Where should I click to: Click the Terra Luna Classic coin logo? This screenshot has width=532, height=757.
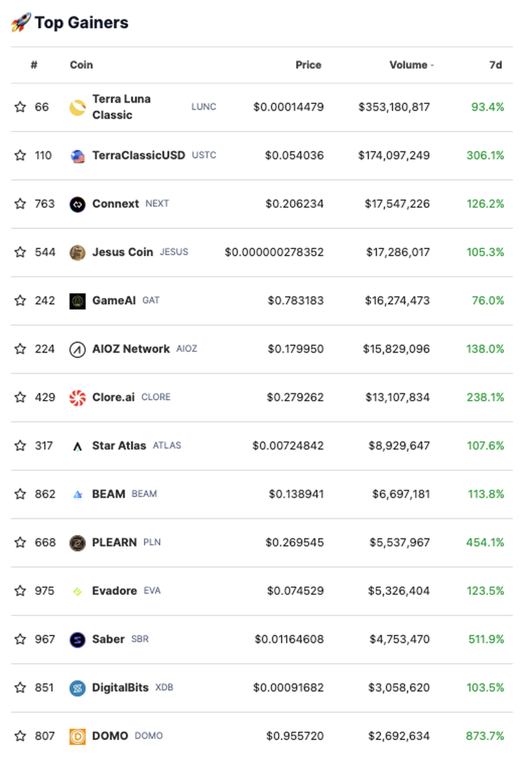[x=77, y=108]
